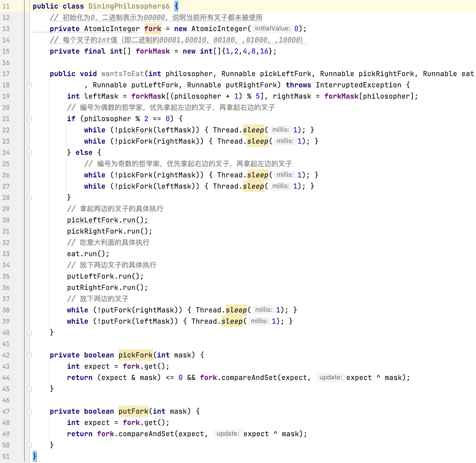Screen dimensions: 476x463
Task: Click line number 11 in the gutter
Action: pos(6,6)
